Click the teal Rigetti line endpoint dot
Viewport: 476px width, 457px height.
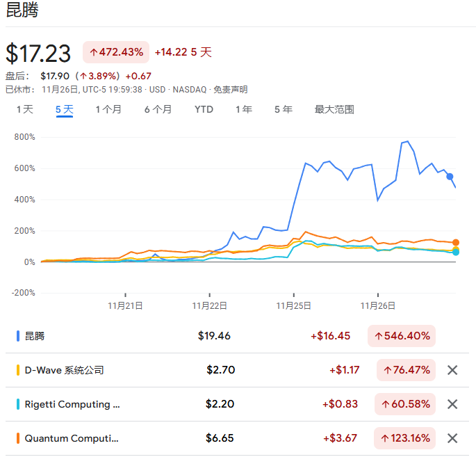coord(455,252)
